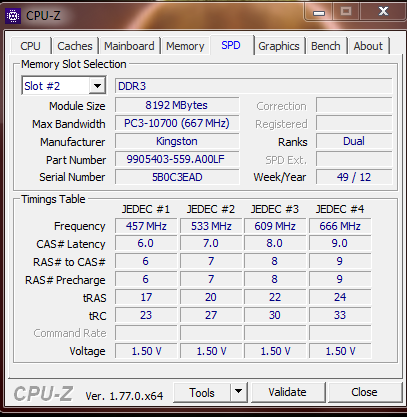
Task: Open the Tools dropdown arrow
Action: [238, 392]
